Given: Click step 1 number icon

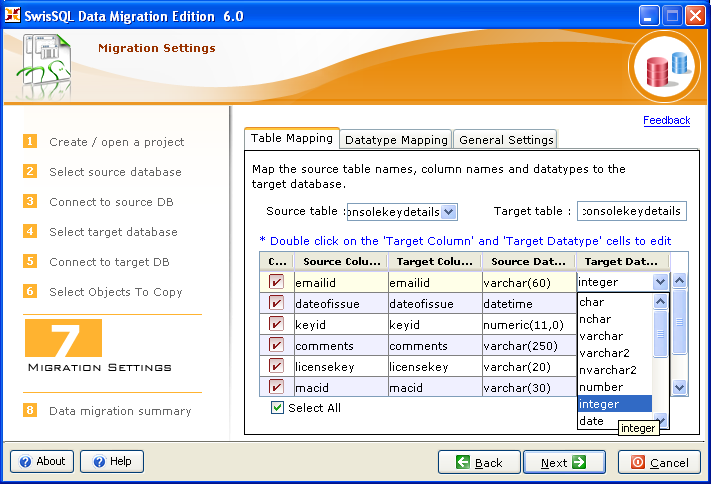Looking at the screenshot, I should point(30,142).
